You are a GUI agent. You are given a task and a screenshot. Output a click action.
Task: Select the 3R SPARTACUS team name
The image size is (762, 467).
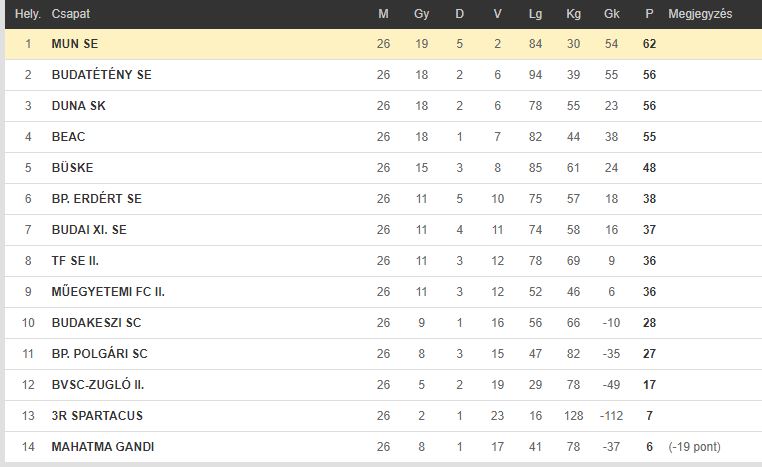point(97,416)
